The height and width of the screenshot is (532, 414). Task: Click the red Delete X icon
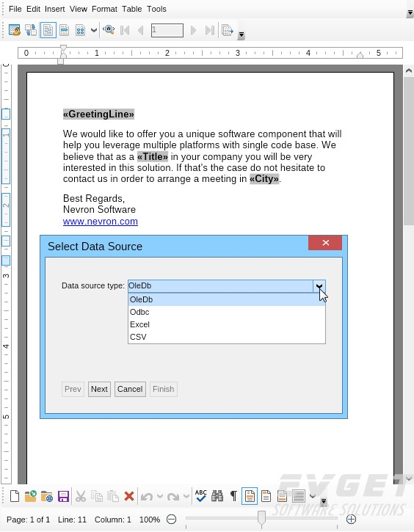(129, 496)
